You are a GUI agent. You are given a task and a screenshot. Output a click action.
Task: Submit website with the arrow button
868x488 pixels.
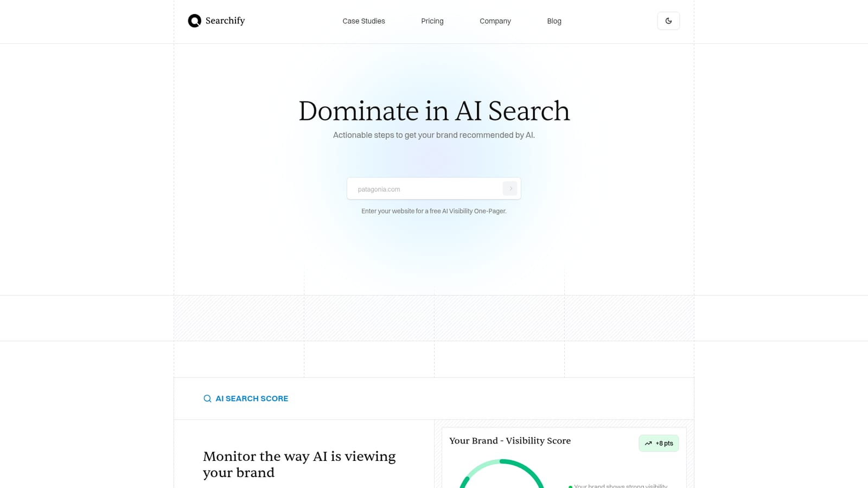click(x=510, y=188)
